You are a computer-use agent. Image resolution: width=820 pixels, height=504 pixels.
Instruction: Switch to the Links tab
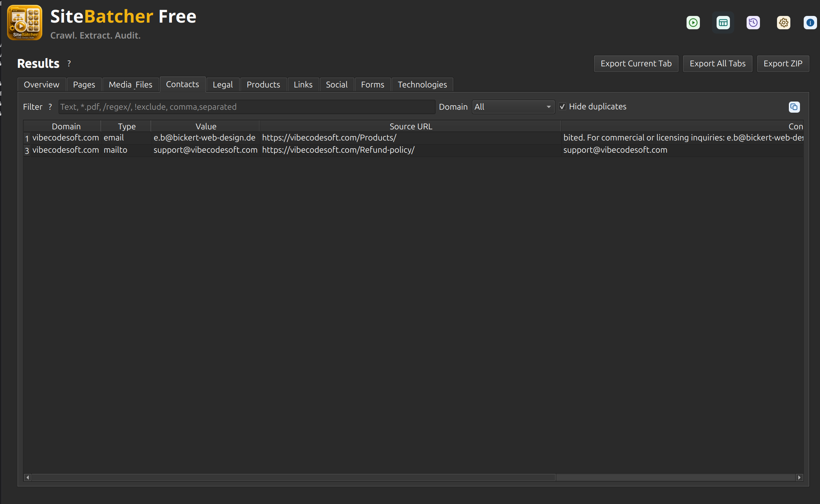[x=303, y=84]
